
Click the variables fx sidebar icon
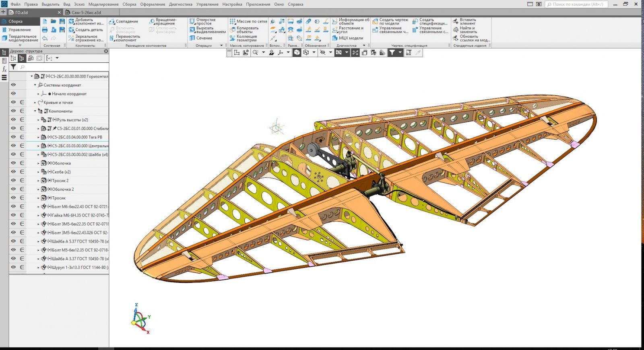click(4, 69)
